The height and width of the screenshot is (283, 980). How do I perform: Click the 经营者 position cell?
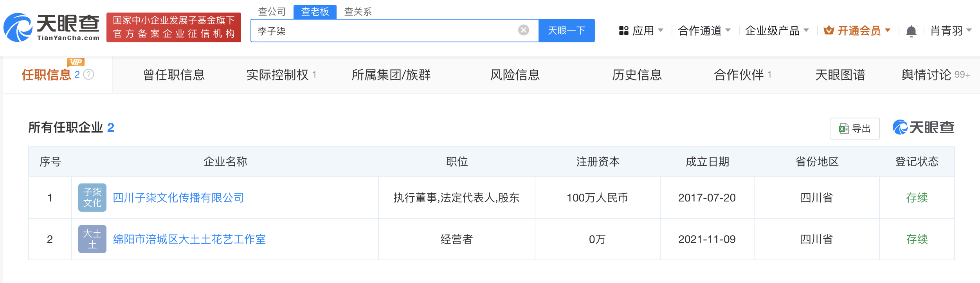456,239
